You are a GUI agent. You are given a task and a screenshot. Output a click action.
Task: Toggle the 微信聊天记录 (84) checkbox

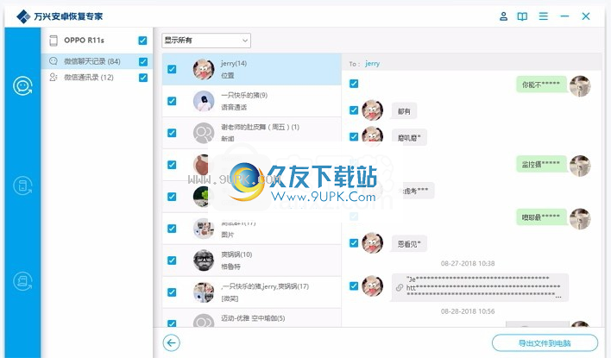point(143,61)
